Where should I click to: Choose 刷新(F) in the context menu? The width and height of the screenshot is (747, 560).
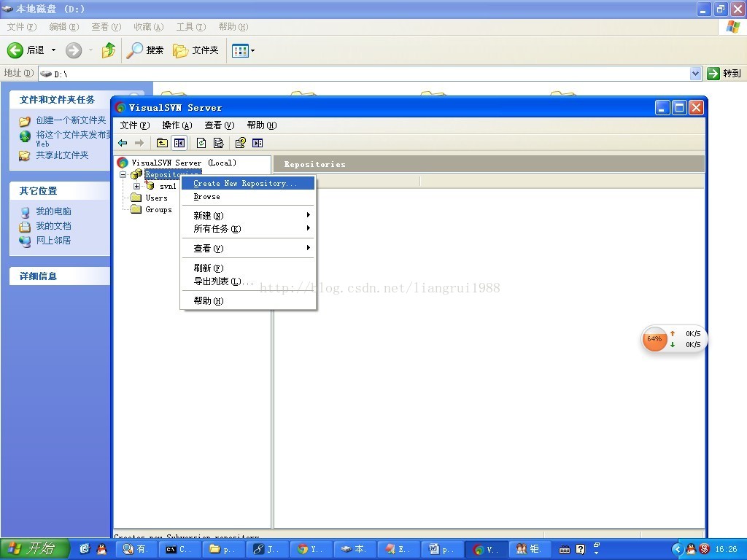248,268
